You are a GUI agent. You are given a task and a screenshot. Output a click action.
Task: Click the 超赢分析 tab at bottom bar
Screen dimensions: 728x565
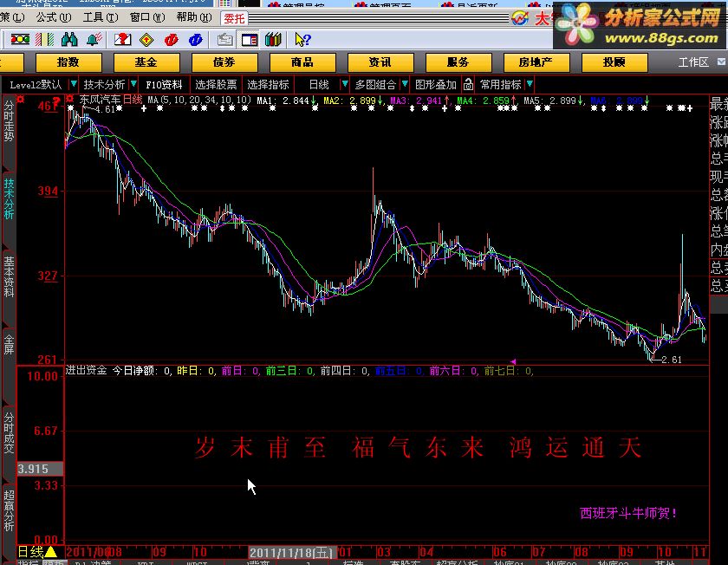[x=457, y=562]
